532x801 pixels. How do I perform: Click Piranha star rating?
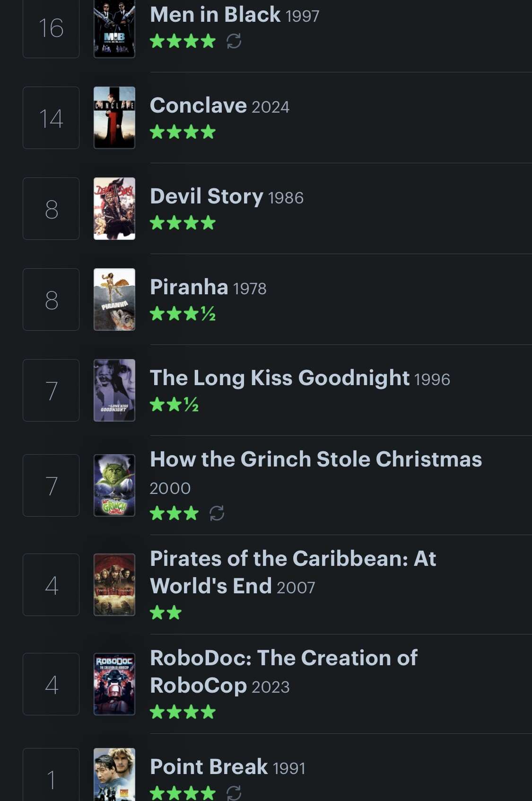183,314
